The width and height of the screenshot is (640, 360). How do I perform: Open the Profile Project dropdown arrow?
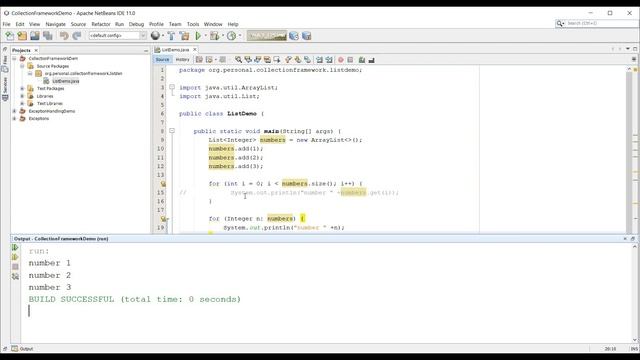240,36
